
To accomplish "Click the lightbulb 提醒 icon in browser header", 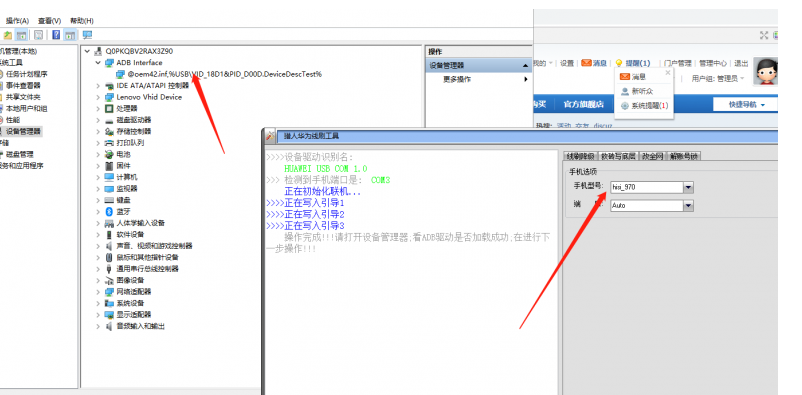I will pyautogui.click(x=619, y=63).
